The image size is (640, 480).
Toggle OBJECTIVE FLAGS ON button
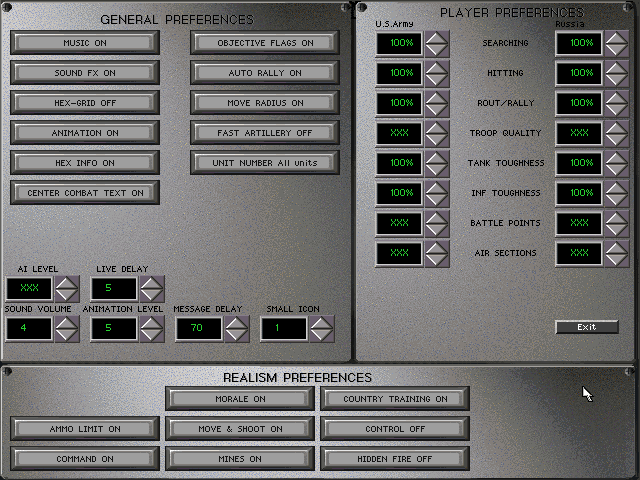tap(265, 42)
